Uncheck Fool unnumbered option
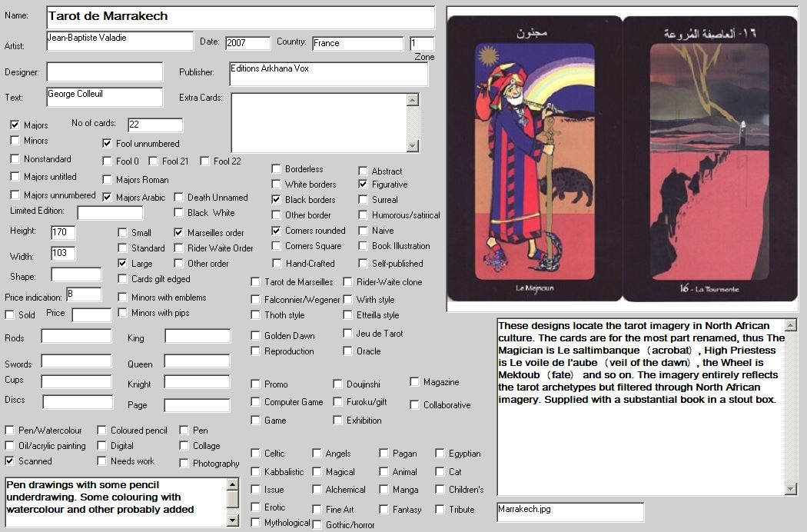The height and width of the screenshot is (532, 807). click(x=108, y=143)
